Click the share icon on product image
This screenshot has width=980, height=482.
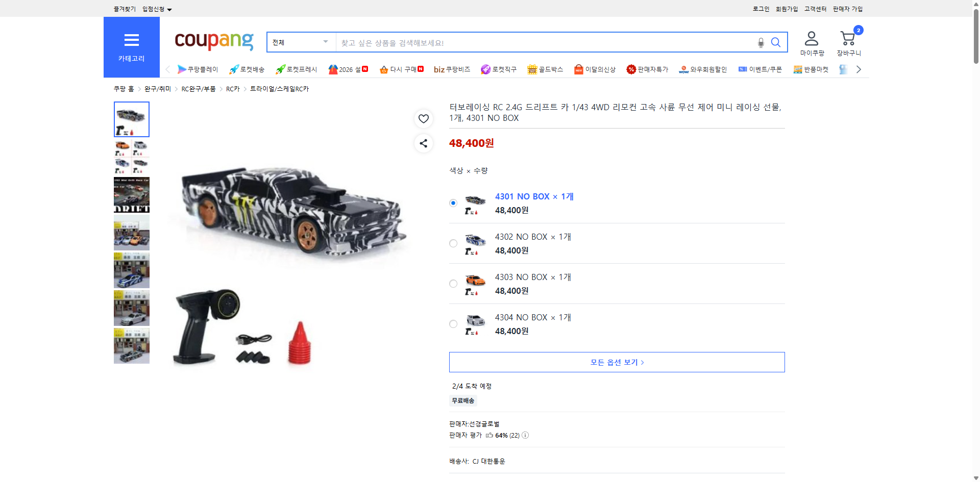[x=423, y=143]
